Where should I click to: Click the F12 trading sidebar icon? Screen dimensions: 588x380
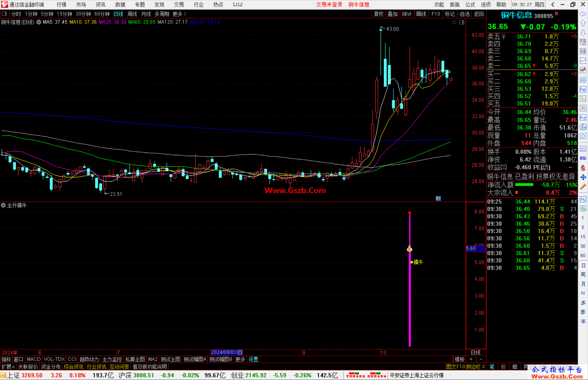(x=583, y=118)
